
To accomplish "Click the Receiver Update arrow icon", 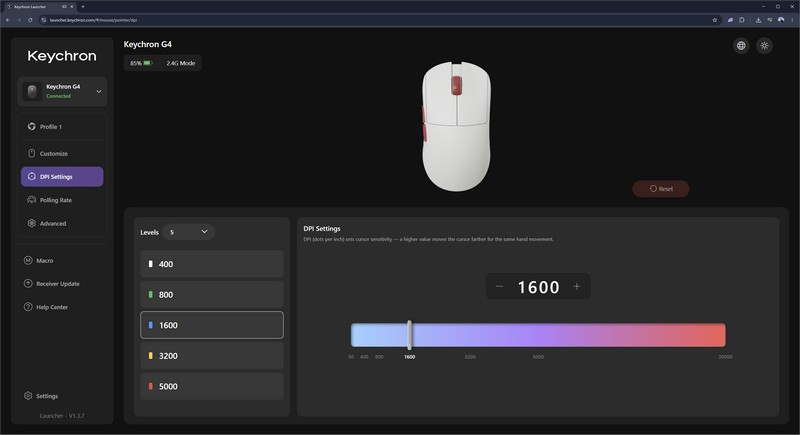I will point(28,284).
